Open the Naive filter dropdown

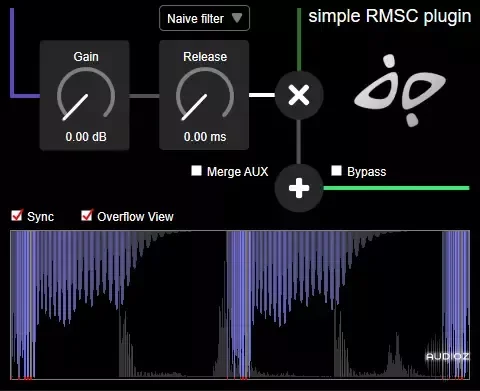[204, 18]
